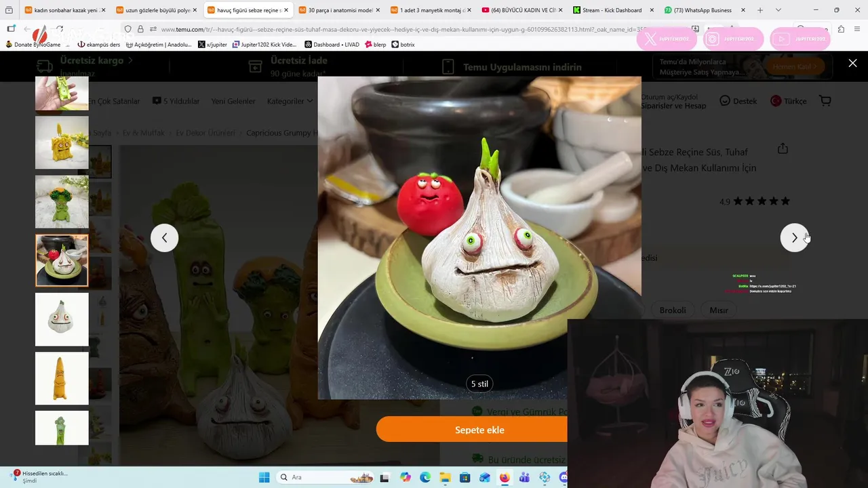Open the Dashboard LIVAD bookmark
This screenshot has width=868, height=488.
coord(332,45)
